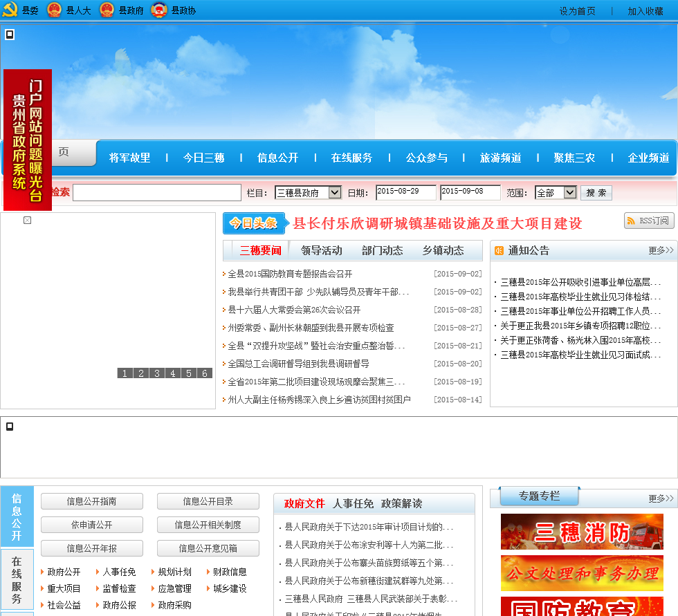This screenshot has height=616, width=678.
Task: Select the 信息公开 side tab
Action: click(17, 517)
